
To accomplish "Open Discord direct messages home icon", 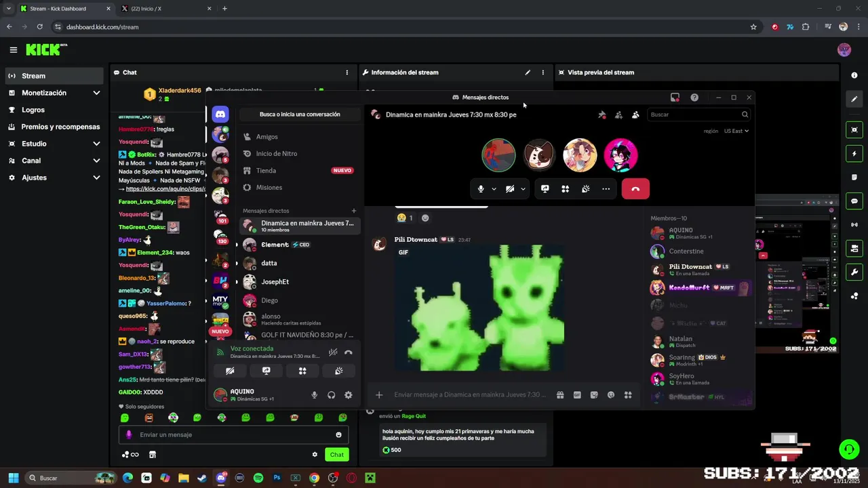I will (x=220, y=114).
